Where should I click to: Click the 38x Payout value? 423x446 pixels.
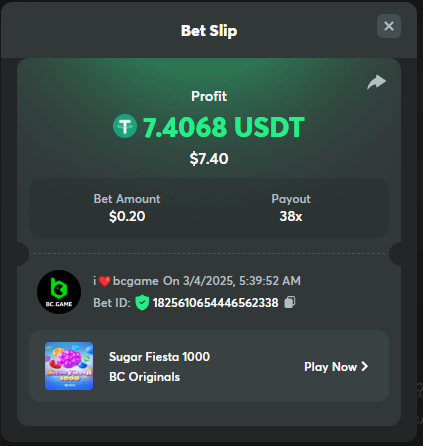pos(291,217)
